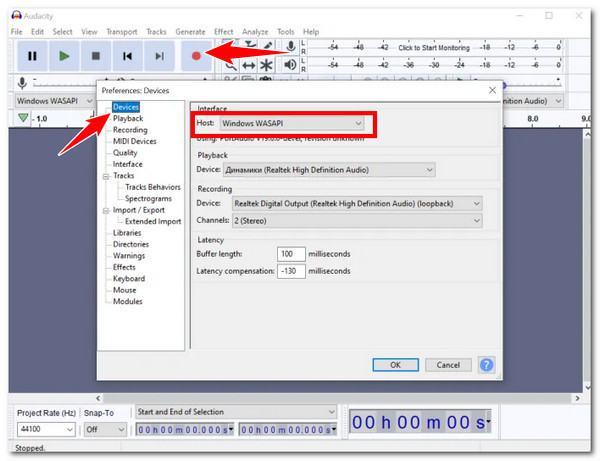Screen dimensions: 600x461
Task: Select Devices in preferences tree
Action: 126,107
